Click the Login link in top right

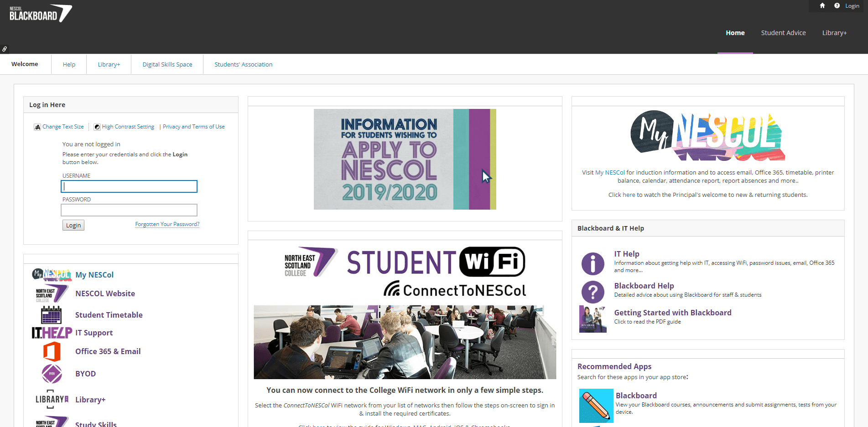852,6
